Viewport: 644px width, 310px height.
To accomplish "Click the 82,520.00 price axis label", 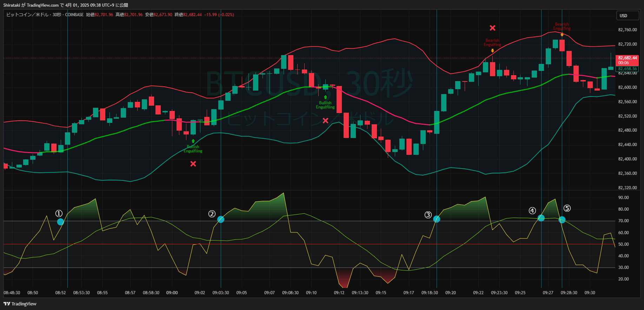I will [628, 116].
